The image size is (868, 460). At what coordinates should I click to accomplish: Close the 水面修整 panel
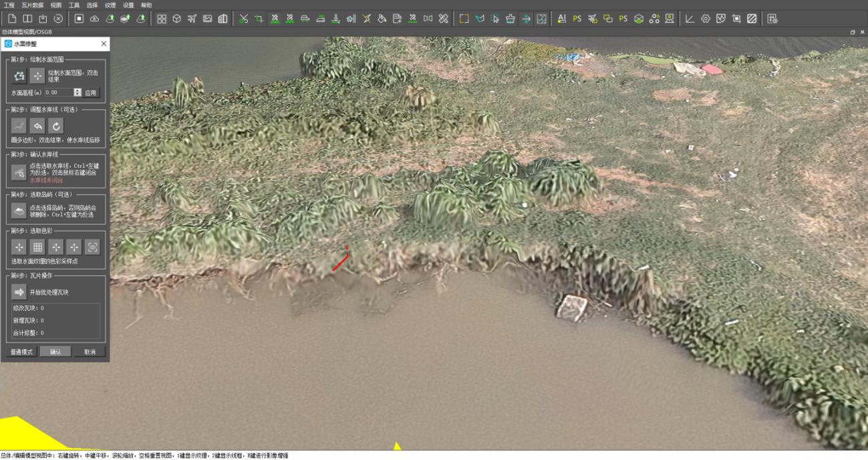tap(104, 43)
